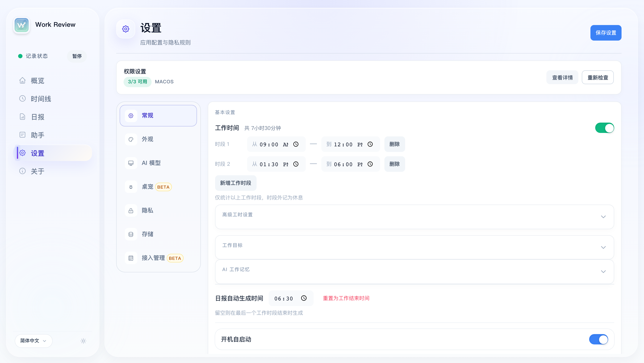Select the 接入管理 BETA tab
The height and width of the screenshot is (363, 644).
coord(158,258)
